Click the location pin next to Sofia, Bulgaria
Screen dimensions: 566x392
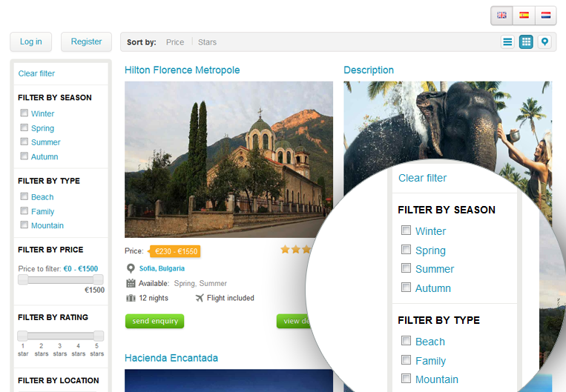pos(131,269)
